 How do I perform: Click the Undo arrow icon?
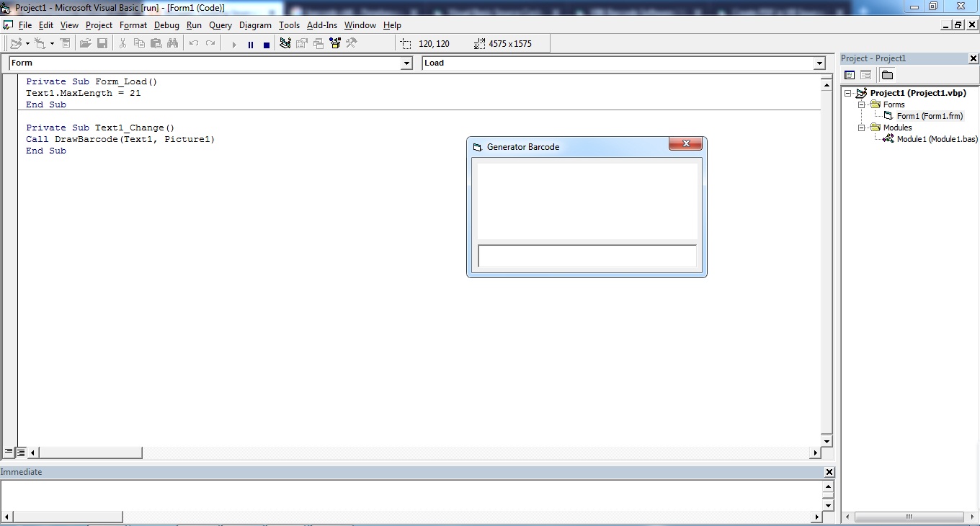click(193, 43)
